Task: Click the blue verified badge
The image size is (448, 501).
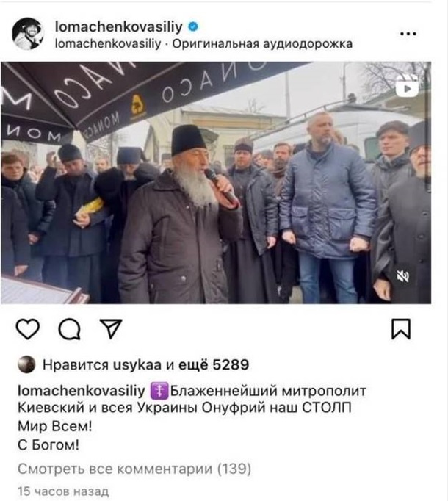Action: click(x=193, y=26)
